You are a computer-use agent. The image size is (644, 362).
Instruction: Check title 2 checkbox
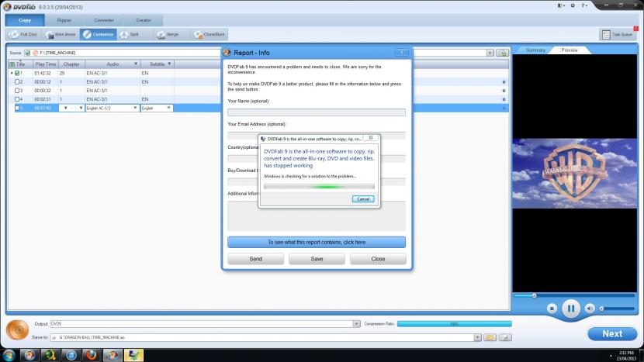(17, 82)
